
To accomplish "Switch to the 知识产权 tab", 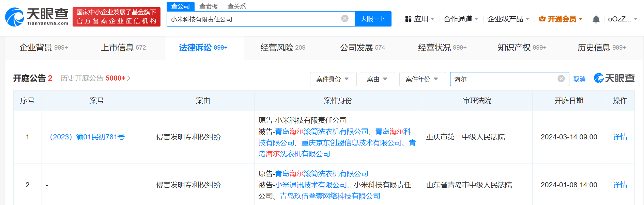I will point(522,48).
